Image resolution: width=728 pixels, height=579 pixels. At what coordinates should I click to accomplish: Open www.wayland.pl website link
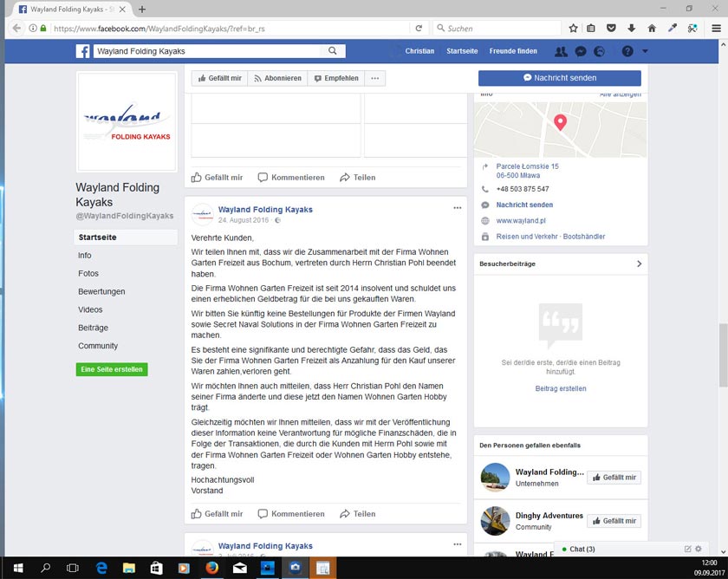click(521, 220)
